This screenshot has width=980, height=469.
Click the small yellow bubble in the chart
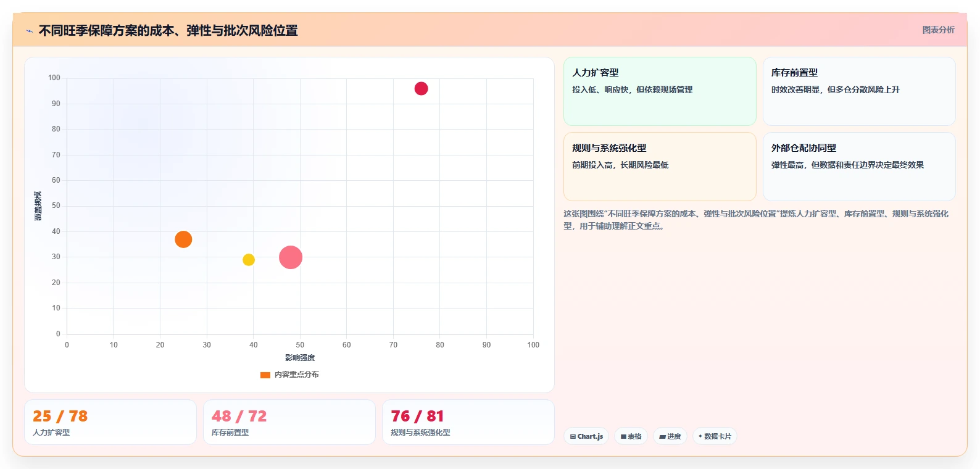(x=248, y=260)
